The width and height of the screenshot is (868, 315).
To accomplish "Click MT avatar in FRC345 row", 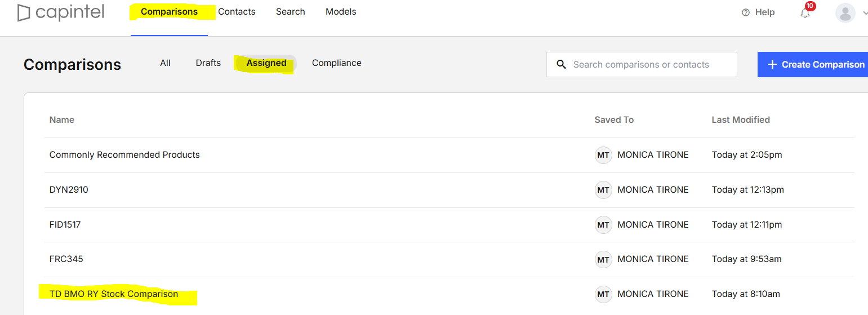I will (603, 259).
